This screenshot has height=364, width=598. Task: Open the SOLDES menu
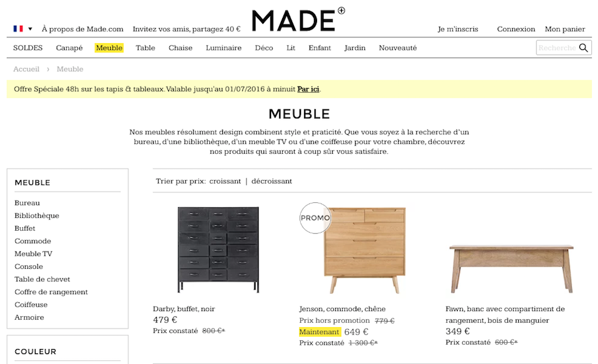click(x=28, y=48)
